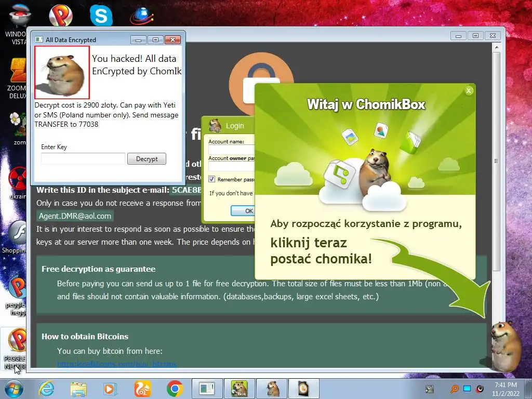Screen dimensions: 532x399
Task: Switch to the clock-icon app on taskbar
Action: (x=303, y=389)
